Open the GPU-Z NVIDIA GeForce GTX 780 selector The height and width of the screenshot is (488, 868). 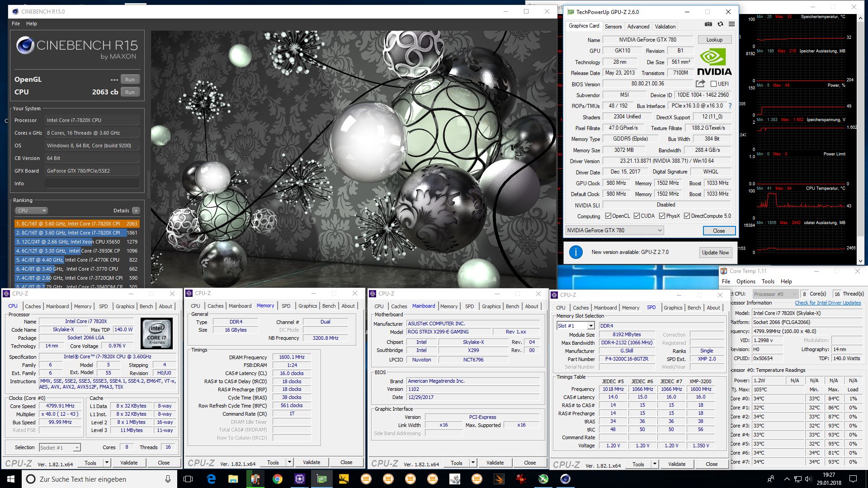point(614,230)
